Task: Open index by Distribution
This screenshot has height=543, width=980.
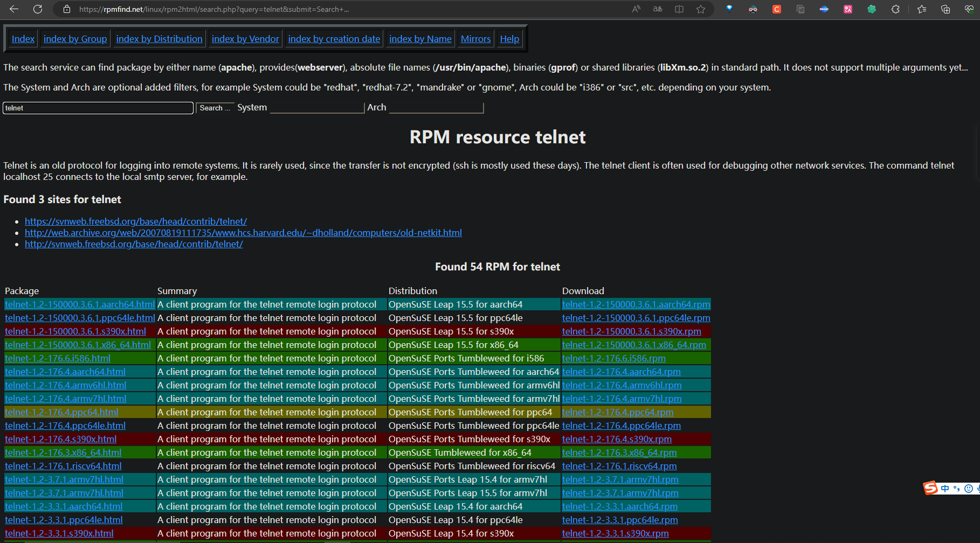Action: click(160, 39)
